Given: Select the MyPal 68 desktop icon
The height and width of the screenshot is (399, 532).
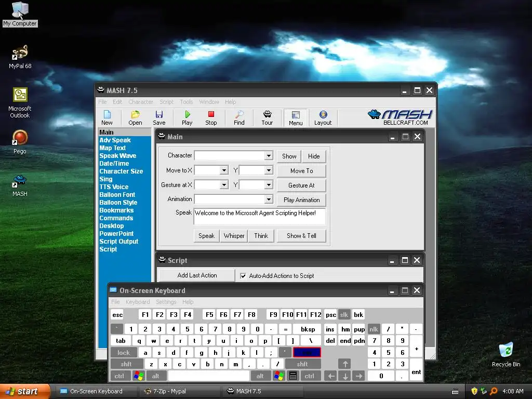Looking at the screenshot, I should [20, 57].
